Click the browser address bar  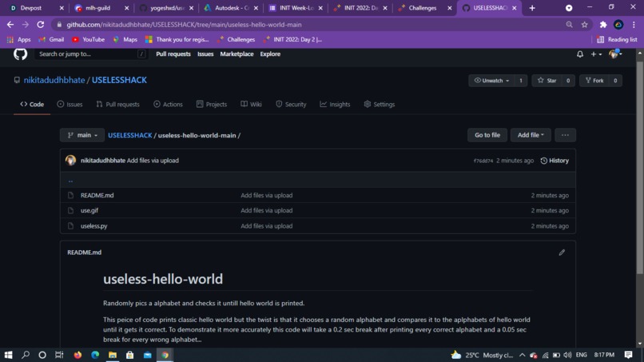(312, 25)
